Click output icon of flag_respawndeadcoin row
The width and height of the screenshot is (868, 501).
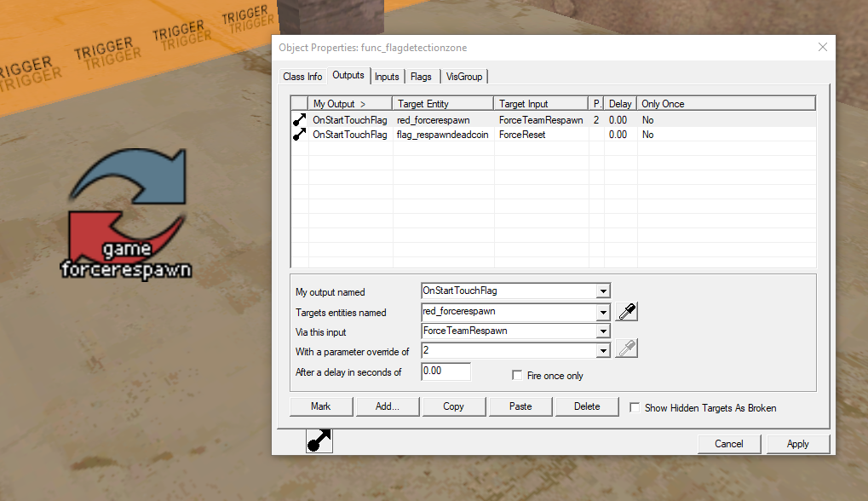tap(300, 134)
